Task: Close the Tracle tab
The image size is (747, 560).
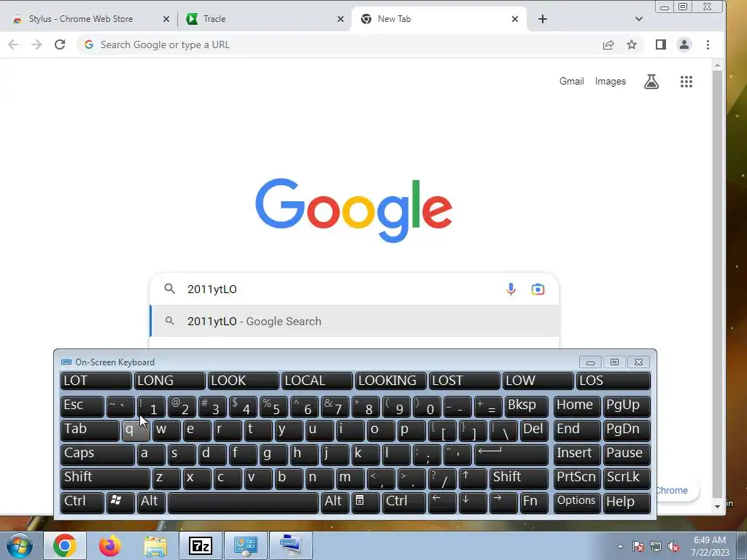Action: pos(341,19)
